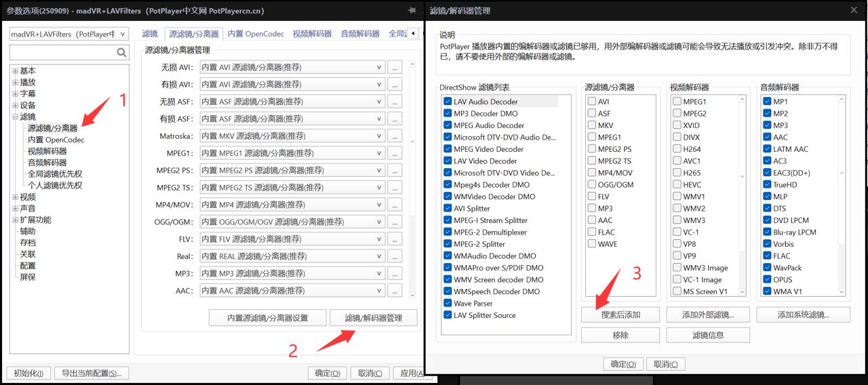Image resolution: width=868 pixels, height=385 pixels.
Task: Confirm with 确定 in filter manager dialog
Action: click(623, 364)
